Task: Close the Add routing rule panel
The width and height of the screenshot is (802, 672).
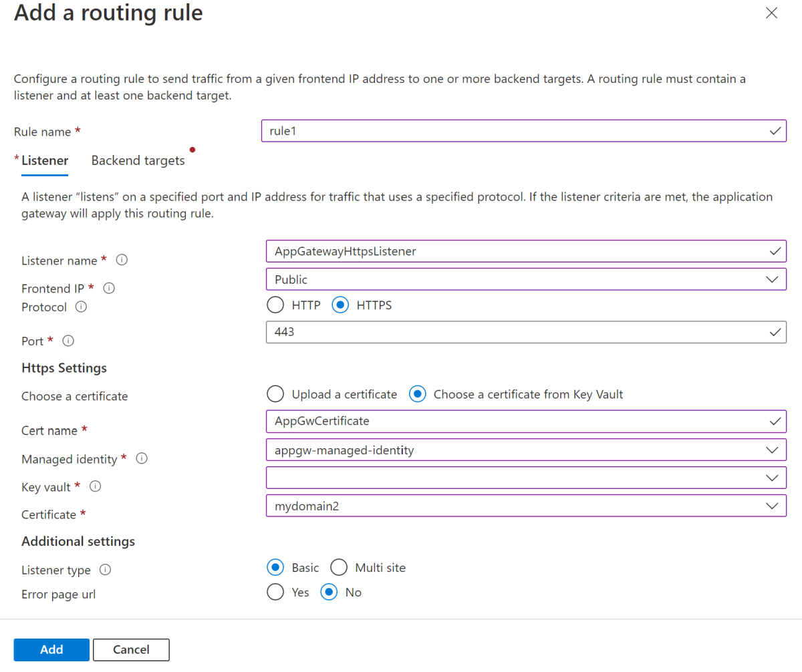Action: pos(771,13)
